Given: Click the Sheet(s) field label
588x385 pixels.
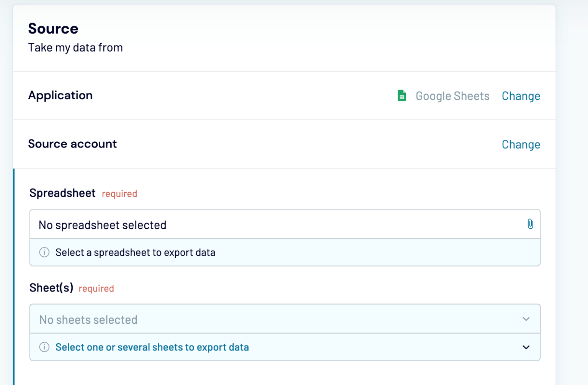Looking at the screenshot, I should (x=51, y=288).
